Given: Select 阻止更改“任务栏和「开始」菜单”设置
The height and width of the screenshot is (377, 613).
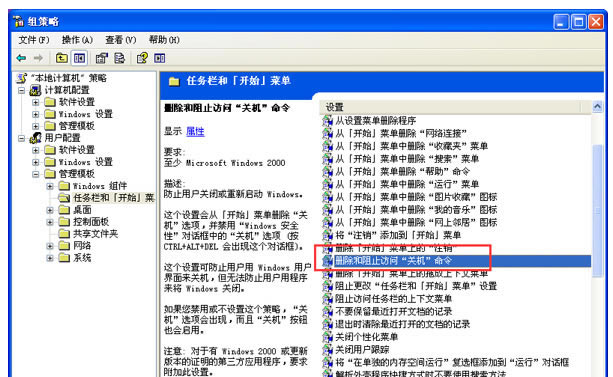Looking at the screenshot, I should pyautogui.click(x=416, y=286).
